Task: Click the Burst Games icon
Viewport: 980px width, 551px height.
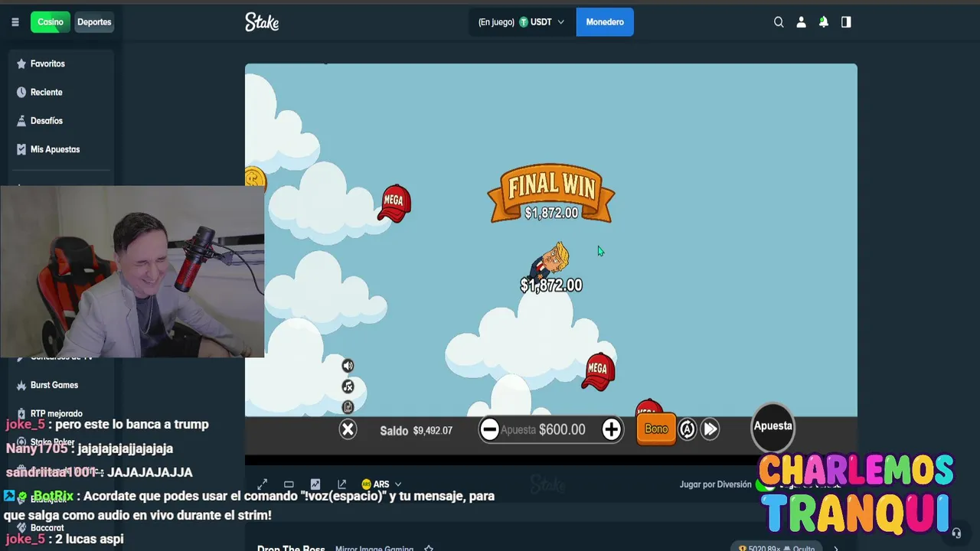Action: tap(21, 385)
